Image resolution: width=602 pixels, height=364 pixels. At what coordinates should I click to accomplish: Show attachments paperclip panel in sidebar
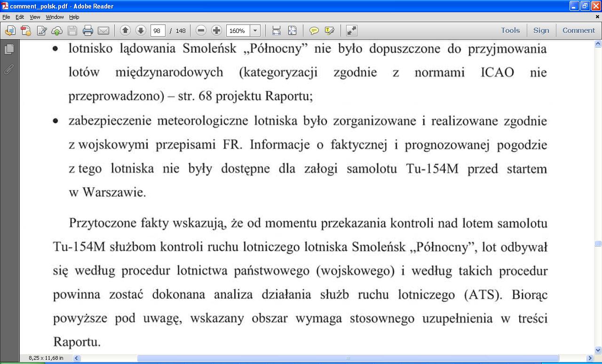click(x=9, y=69)
